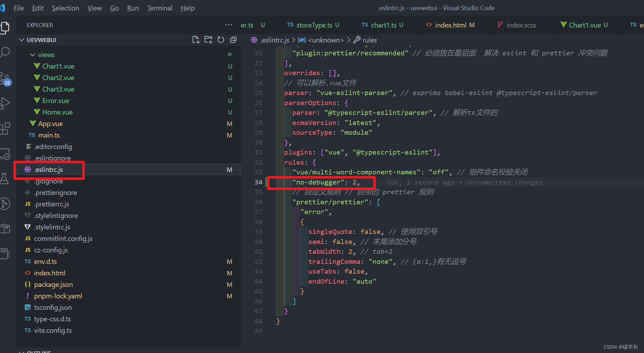Open the Explorer more actions ellipsis
Image resolution: width=644 pixels, height=353 pixels.
(228, 25)
